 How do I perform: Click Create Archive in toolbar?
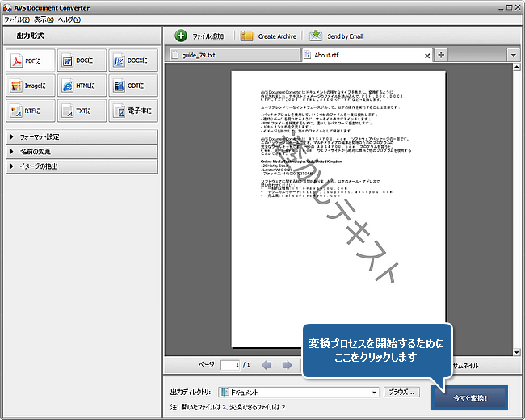[268, 36]
